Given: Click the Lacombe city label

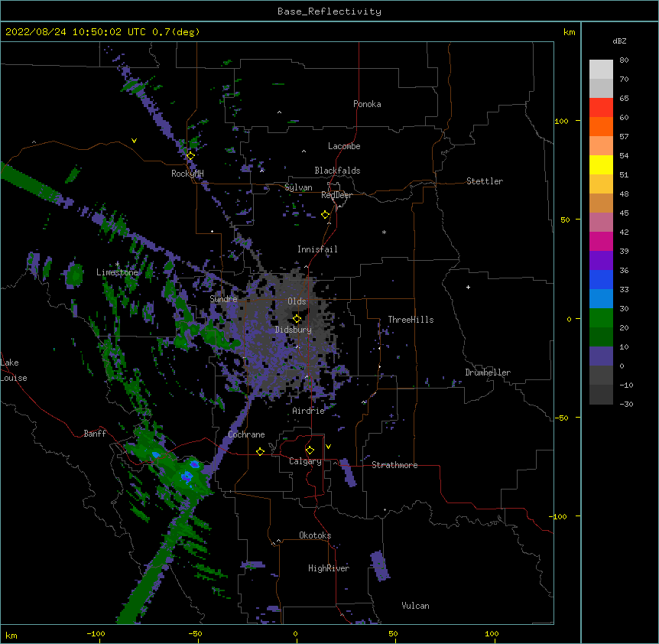Looking at the screenshot, I should click(x=344, y=146).
